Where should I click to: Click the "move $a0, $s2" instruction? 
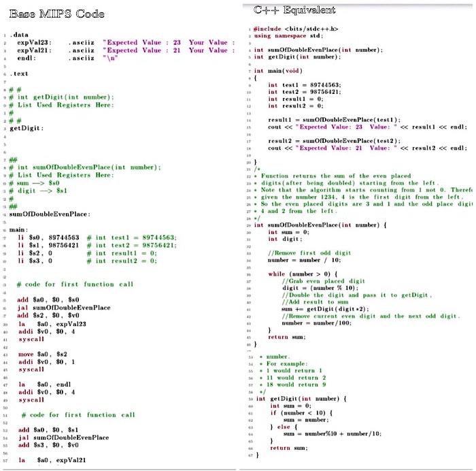(42, 355)
